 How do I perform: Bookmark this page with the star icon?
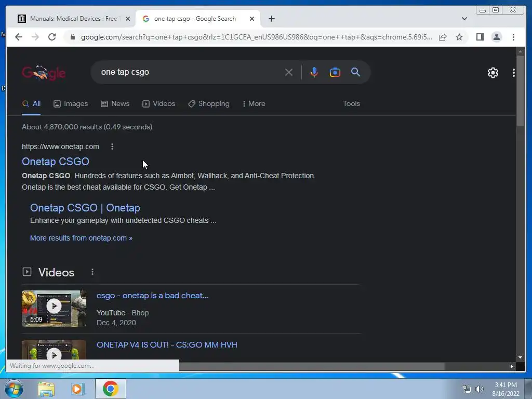[x=459, y=37]
